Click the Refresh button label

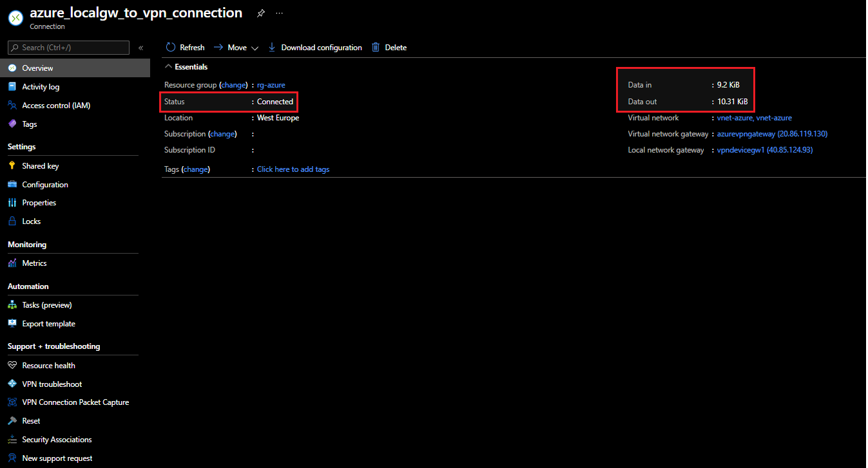click(192, 48)
